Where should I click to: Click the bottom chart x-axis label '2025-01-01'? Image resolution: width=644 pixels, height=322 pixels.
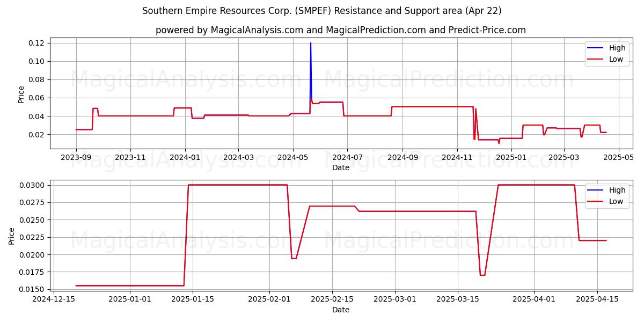click(x=129, y=299)
